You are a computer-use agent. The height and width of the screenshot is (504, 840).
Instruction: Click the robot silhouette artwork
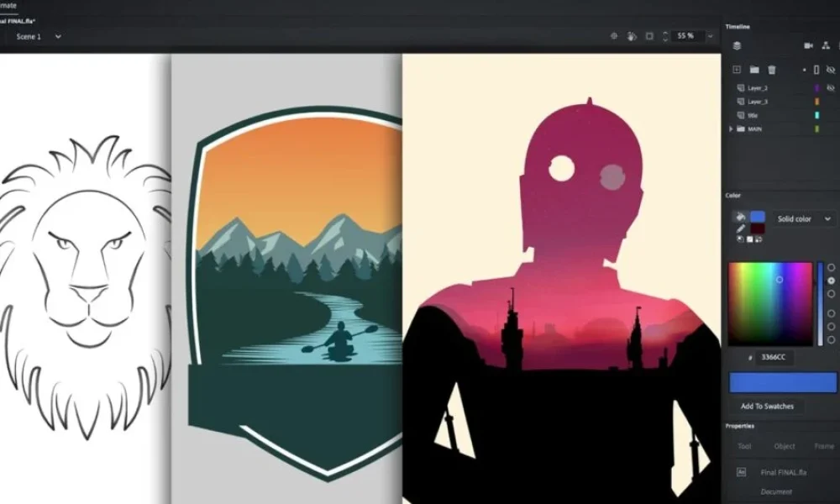561,300
